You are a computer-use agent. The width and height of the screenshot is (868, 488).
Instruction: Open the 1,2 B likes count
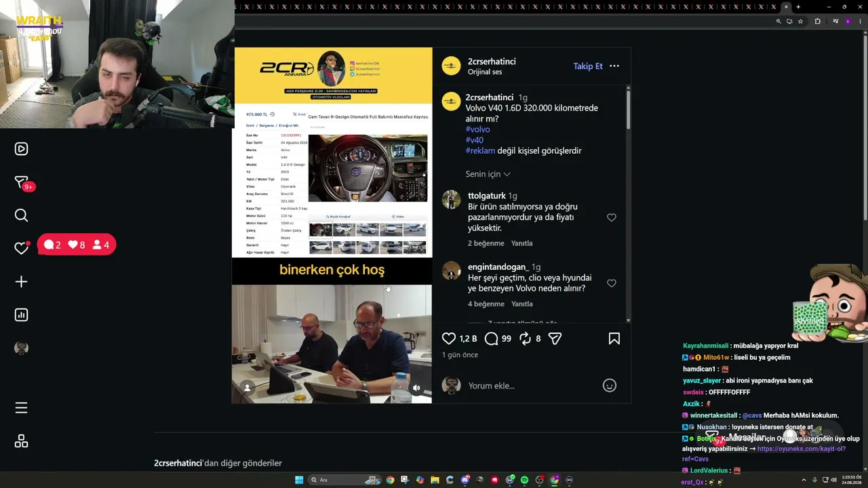(x=468, y=338)
